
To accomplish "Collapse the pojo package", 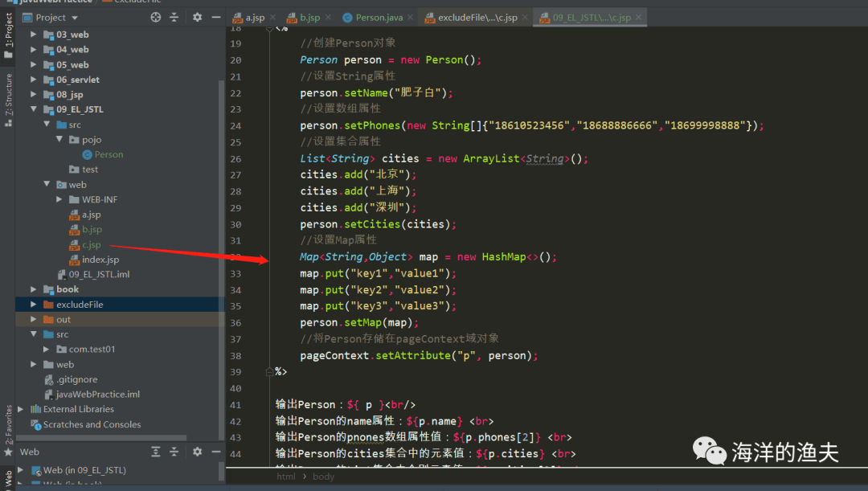I will pos(59,140).
